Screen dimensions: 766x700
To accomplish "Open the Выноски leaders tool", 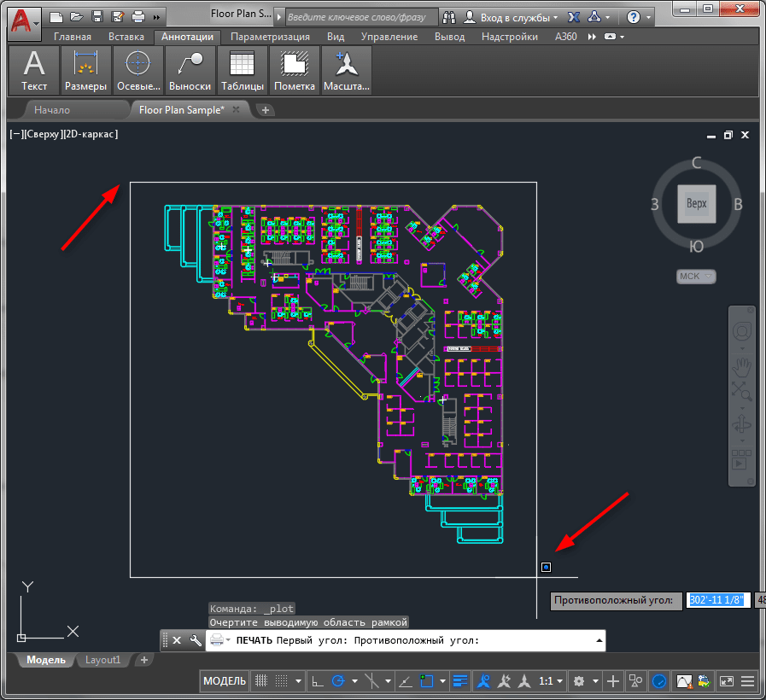I will point(190,70).
